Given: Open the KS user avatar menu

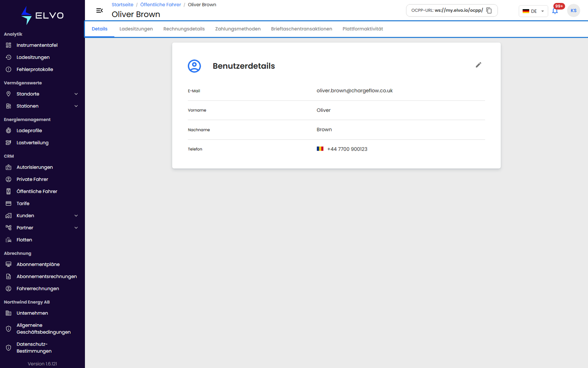Looking at the screenshot, I should coord(573,11).
